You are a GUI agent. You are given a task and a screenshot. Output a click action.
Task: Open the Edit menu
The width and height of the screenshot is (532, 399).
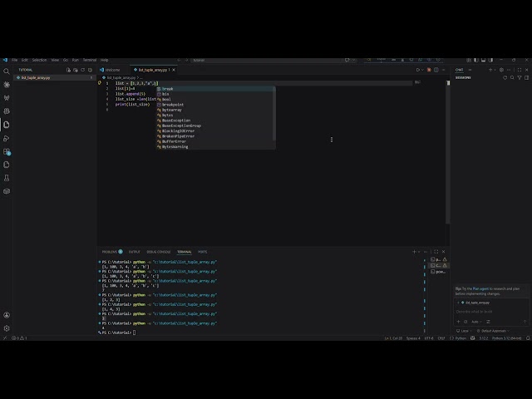click(x=25, y=60)
